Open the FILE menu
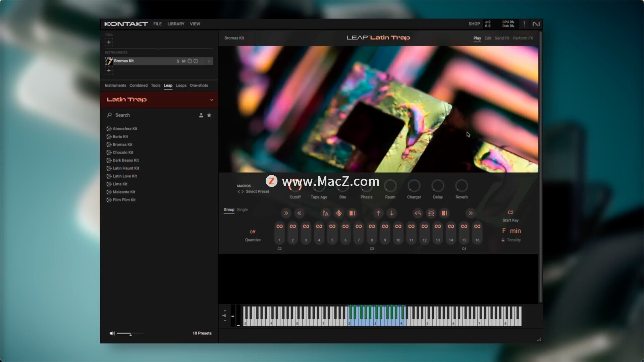 pyautogui.click(x=157, y=24)
